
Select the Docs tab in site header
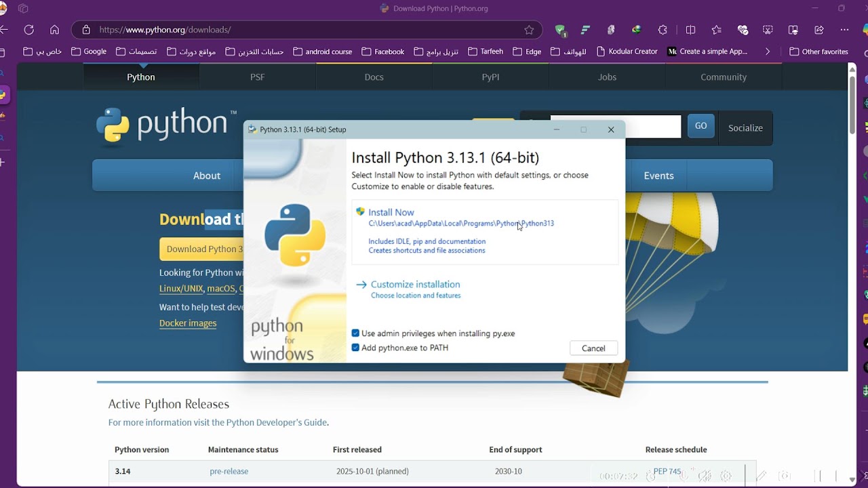374,77
